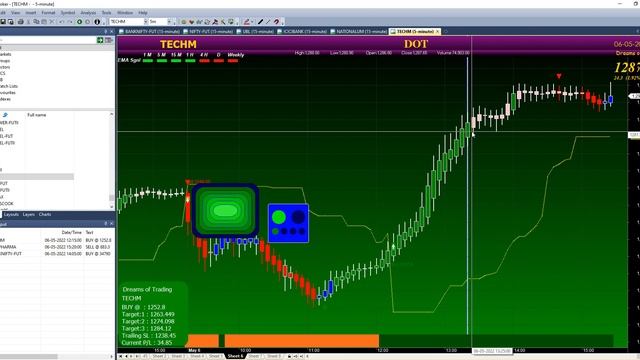Switch to ICICIBANK 15-minute tab
The image size is (640, 360).
tap(302, 31)
